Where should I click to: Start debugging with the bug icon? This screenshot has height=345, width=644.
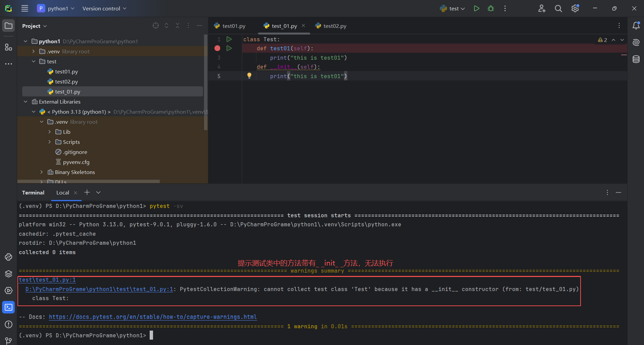click(491, 8)
